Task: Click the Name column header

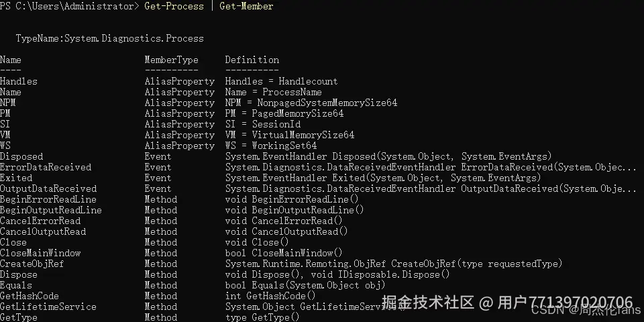Action: pos(11,60)
